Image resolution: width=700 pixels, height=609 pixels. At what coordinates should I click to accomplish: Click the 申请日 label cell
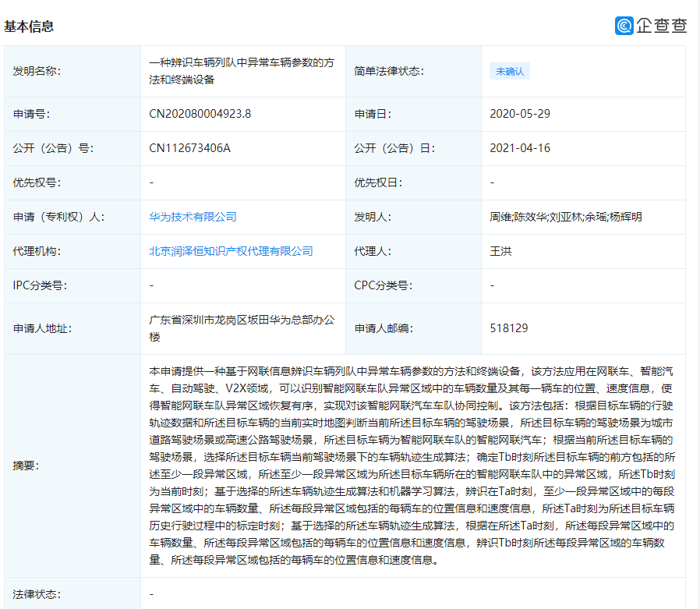point(413,114)
